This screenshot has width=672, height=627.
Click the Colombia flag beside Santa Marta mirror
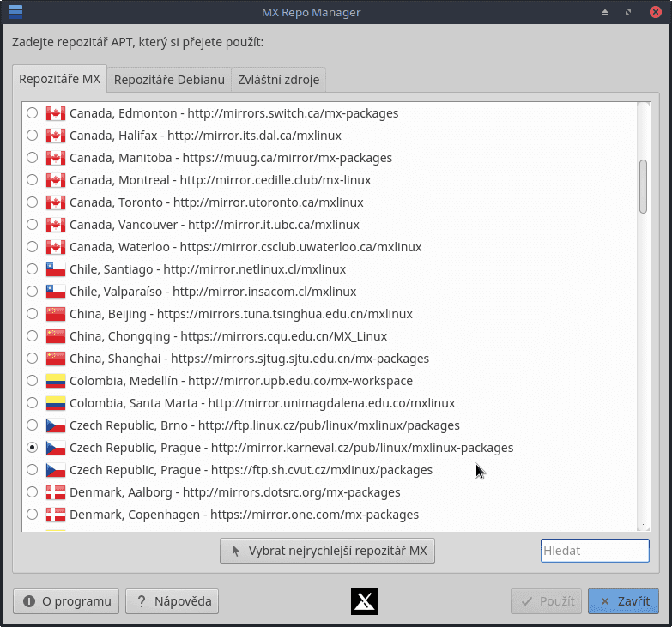[x=56, y=402]
